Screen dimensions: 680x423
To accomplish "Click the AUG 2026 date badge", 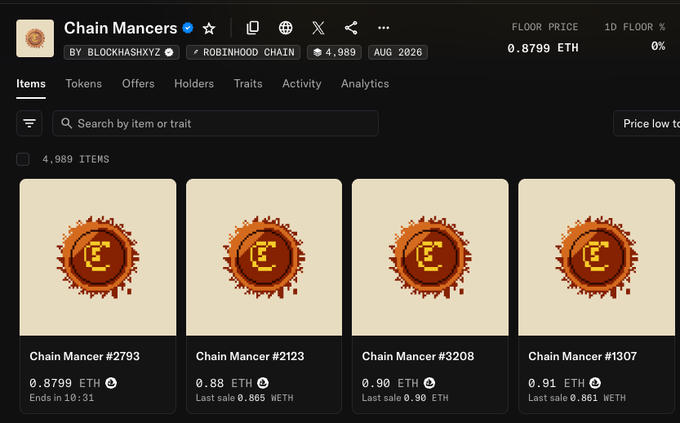I will pyautogui.click(x=398, y=52).
